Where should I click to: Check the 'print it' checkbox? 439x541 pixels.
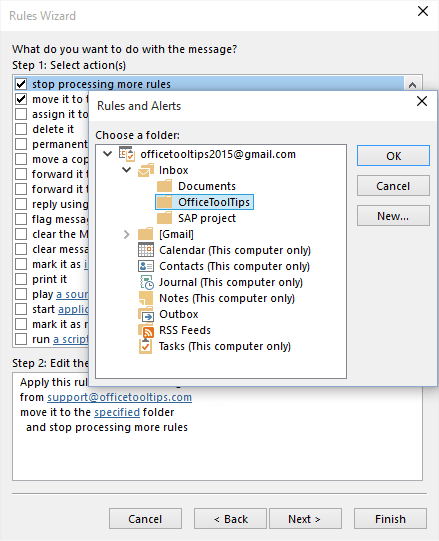tap(21, 279)
